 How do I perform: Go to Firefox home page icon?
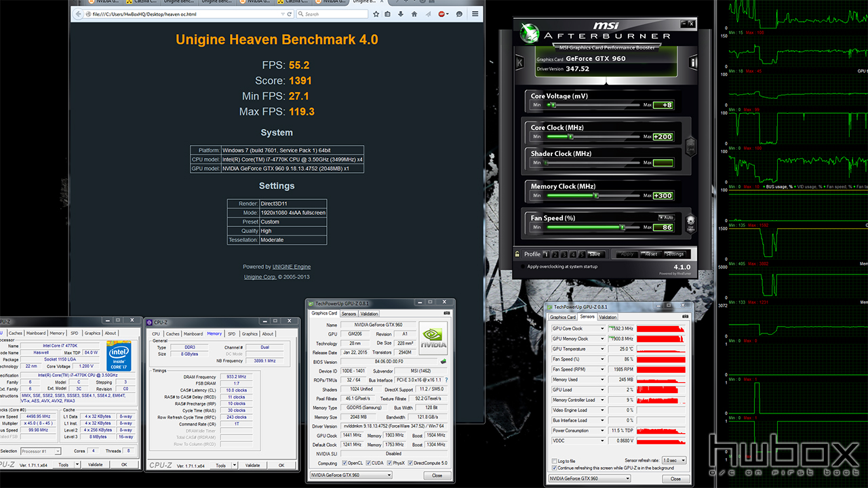[x=415, y=14]
